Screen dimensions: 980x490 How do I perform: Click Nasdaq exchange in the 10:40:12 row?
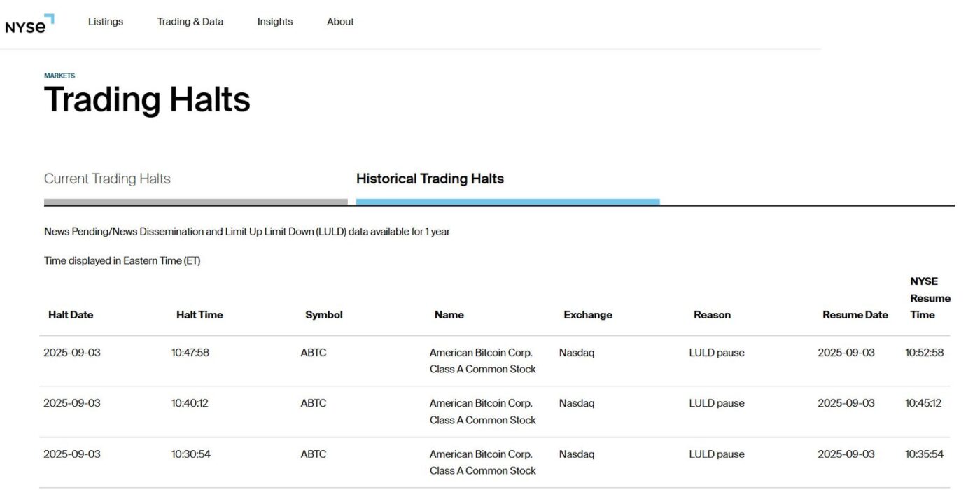click(577, 403)
